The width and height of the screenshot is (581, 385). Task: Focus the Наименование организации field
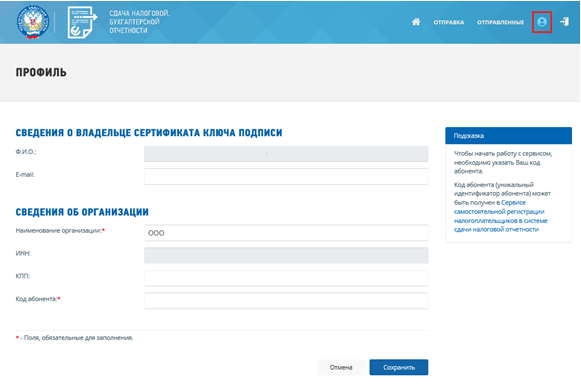(x=286, y=233)
